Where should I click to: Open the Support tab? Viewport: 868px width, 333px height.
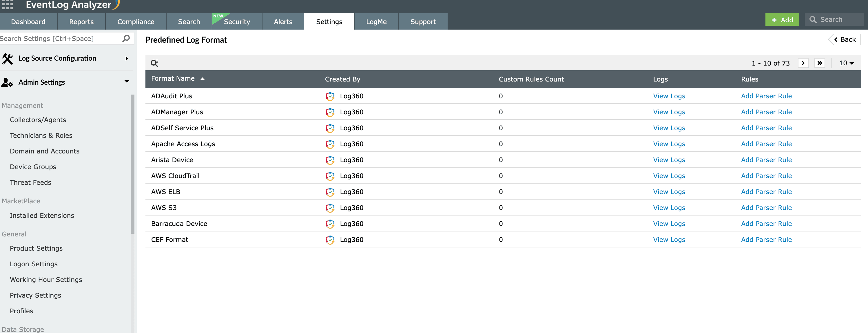(423, 21)
